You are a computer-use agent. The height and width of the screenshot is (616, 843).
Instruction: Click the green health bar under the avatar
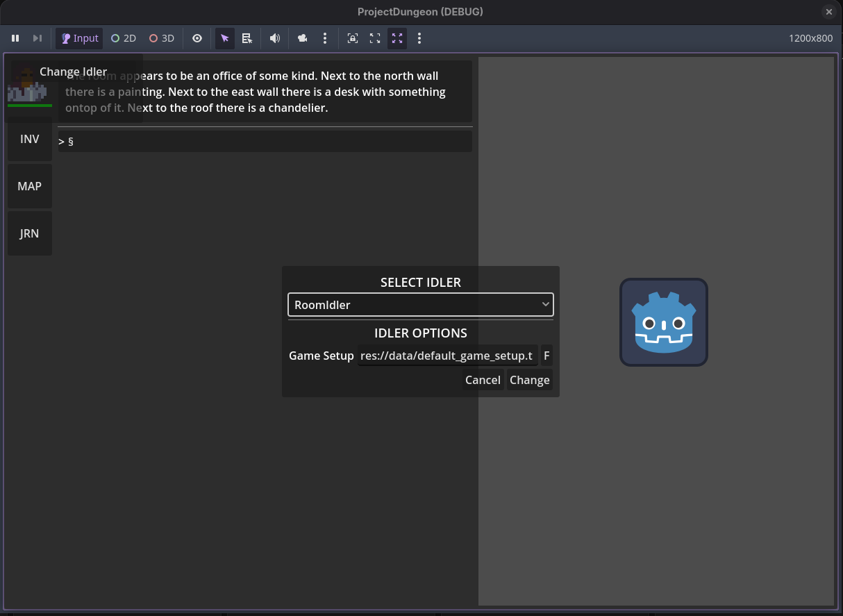point(31,106)
